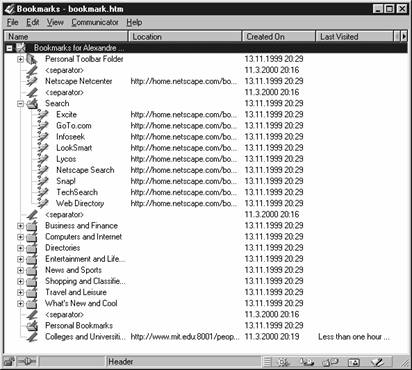Open the View menu
This screenshot has height=370, width=412.
click(x=55, y=22)
